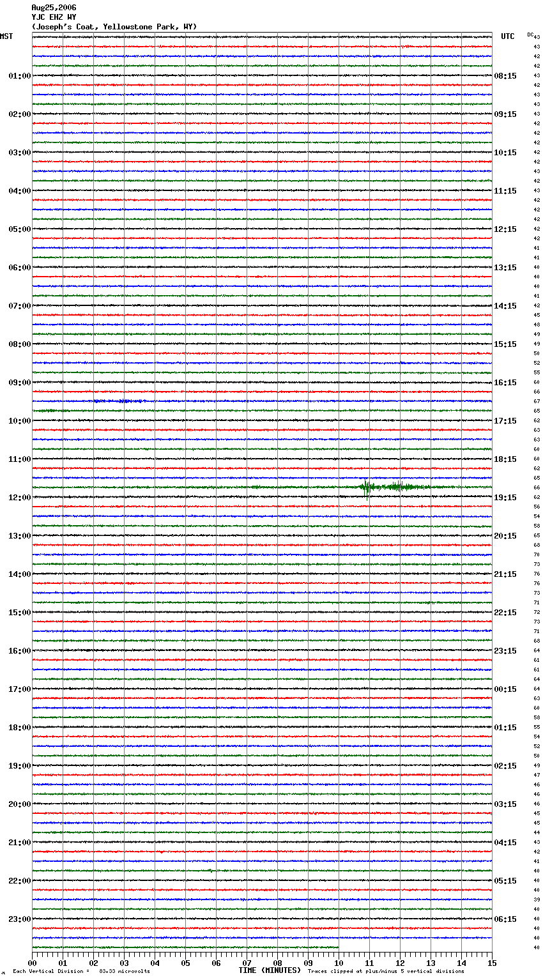Click the '04:00' MST hour label

coord(20,191)
